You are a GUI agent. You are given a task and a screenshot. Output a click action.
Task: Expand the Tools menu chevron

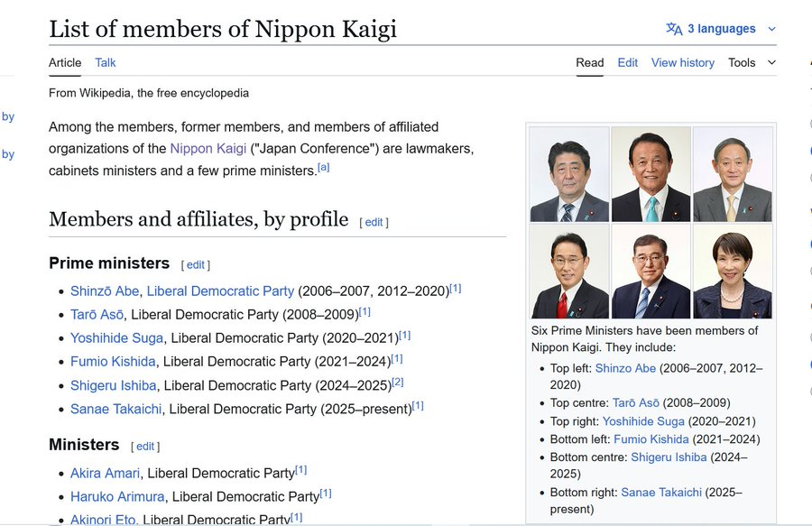tap(771, 62)
